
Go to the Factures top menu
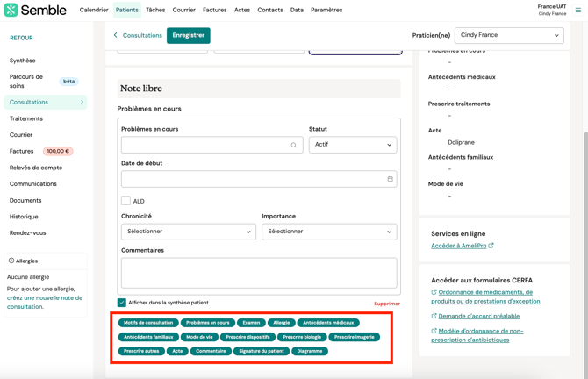click(x=215, y=11)
